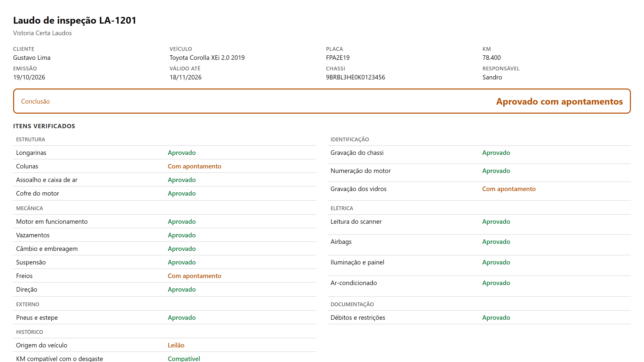Select 'Gravação do chassi' item
Viewport: 644px width, 362px height.
click(x=357, y=153)
